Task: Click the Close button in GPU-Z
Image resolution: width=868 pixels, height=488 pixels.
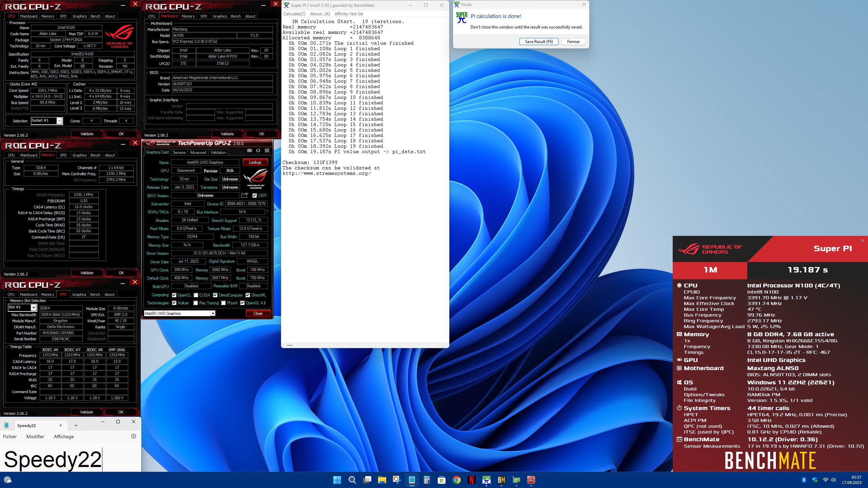Action: pyautogui.click(x=258, y=313)
